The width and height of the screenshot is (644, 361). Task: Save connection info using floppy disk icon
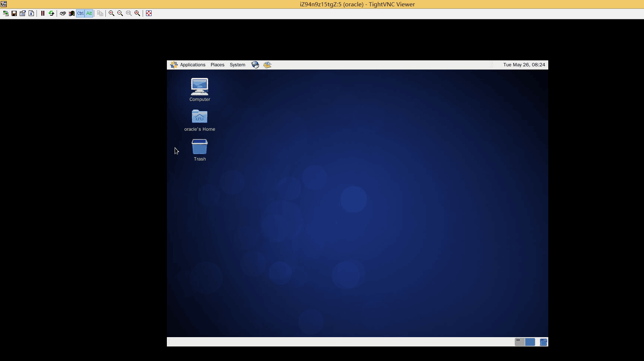[x=14, y=13]
